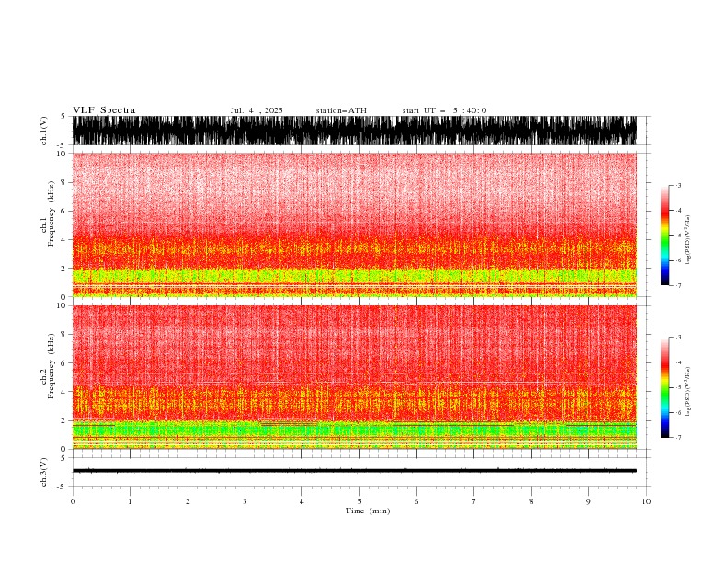
Task: Click the 'ch.3(V)' axis label
Action: [x=44, y=472]
